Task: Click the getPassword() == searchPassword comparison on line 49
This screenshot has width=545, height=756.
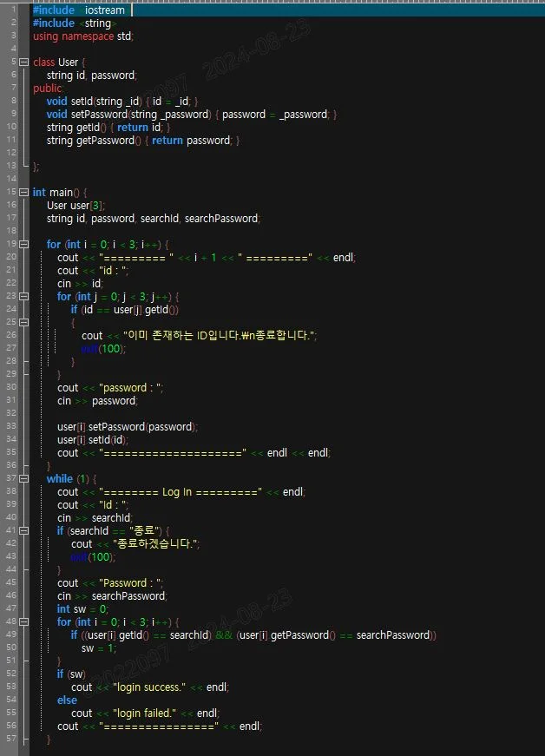Action: click(336, 635)
